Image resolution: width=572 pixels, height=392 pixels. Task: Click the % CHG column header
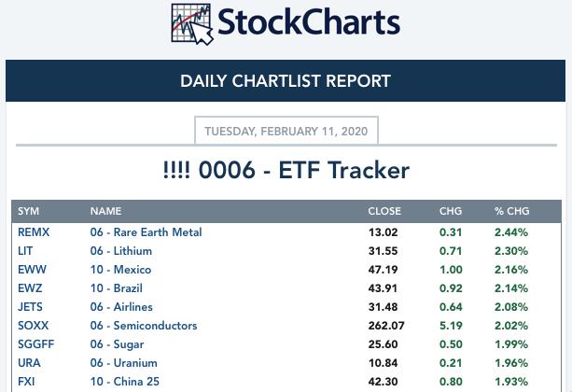[511, 211]
